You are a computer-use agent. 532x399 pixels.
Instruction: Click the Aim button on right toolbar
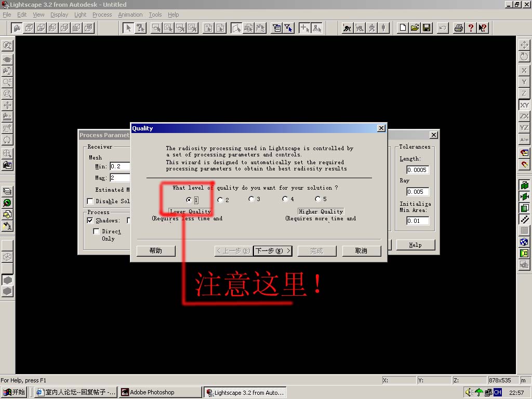[524, 139]
